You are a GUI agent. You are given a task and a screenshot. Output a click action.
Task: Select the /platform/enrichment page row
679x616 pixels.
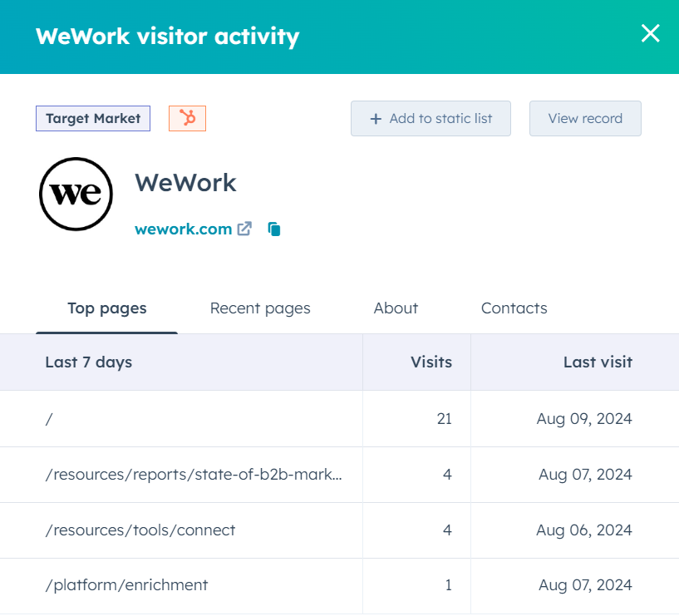click(x=339, y=586)
